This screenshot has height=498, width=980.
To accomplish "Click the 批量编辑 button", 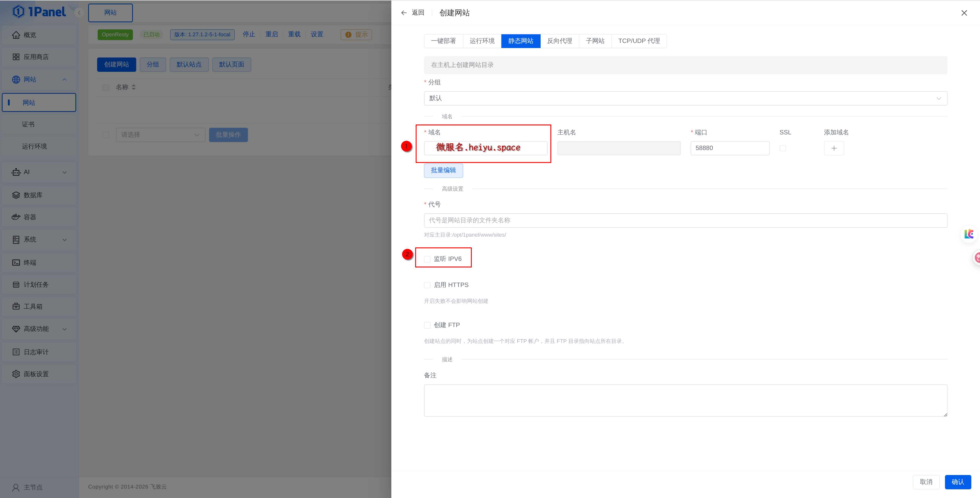I will [x=443, y=170].
